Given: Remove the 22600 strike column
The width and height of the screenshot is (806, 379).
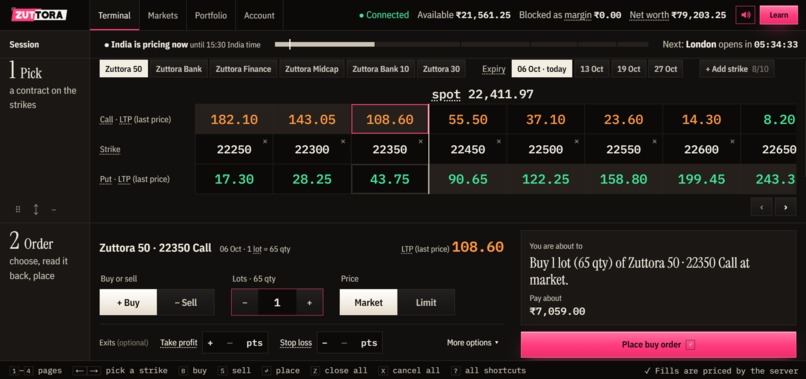Looking at the screenshot, I should [732, 141].
